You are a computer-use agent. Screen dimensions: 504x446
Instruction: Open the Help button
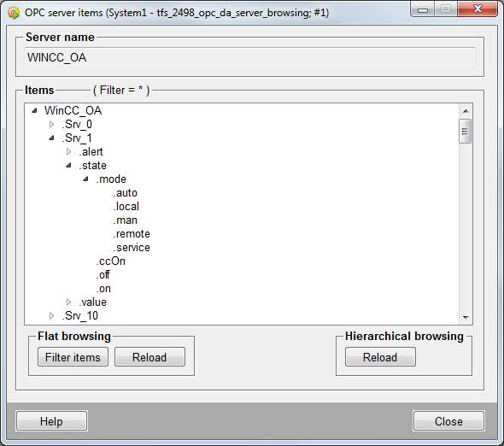click(x=51, y=421)
